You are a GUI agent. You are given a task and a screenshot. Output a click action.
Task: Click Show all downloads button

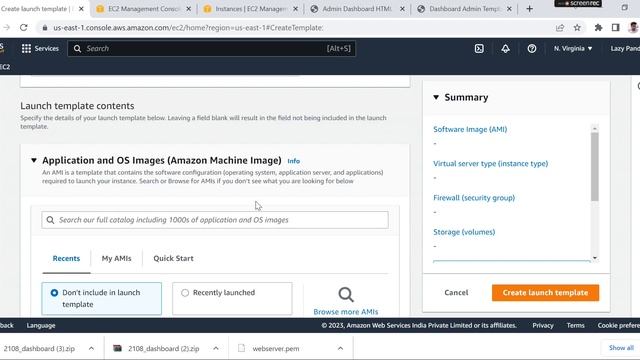621,348
